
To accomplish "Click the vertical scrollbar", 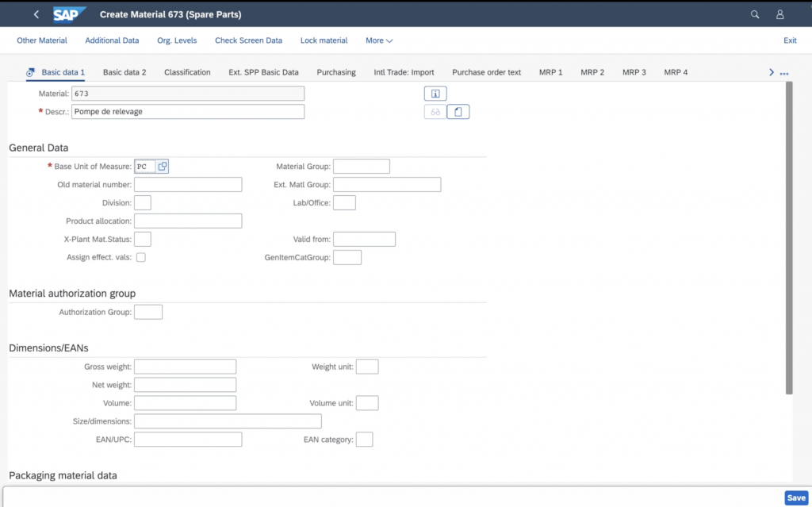I will tap(789, 238).
